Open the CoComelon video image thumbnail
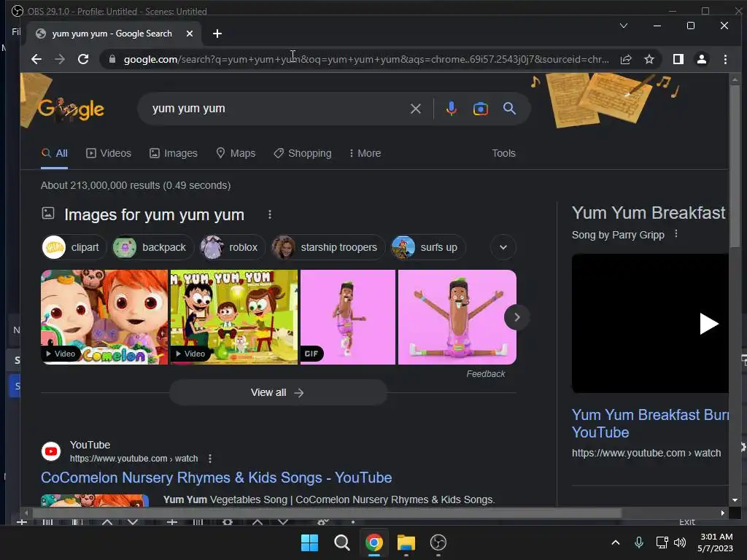Image resolution: width=747 pixels, height=560 pixels. (104, 317)
